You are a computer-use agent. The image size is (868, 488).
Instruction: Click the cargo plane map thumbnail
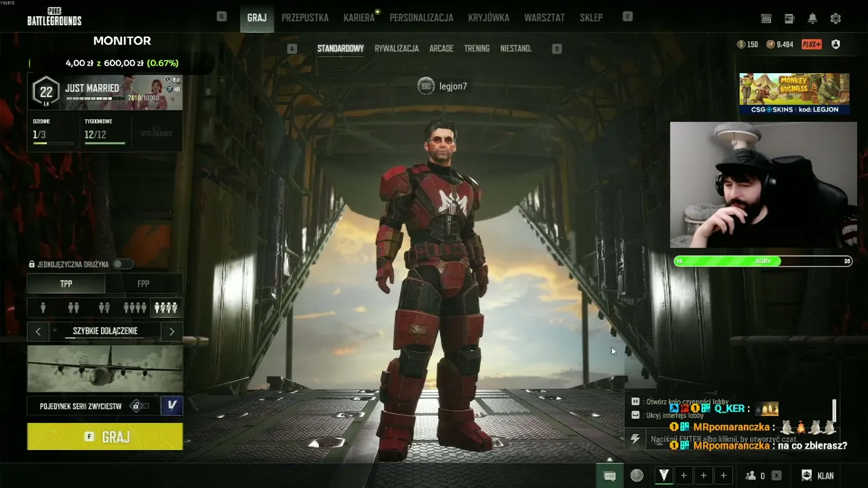click(105, 369)
